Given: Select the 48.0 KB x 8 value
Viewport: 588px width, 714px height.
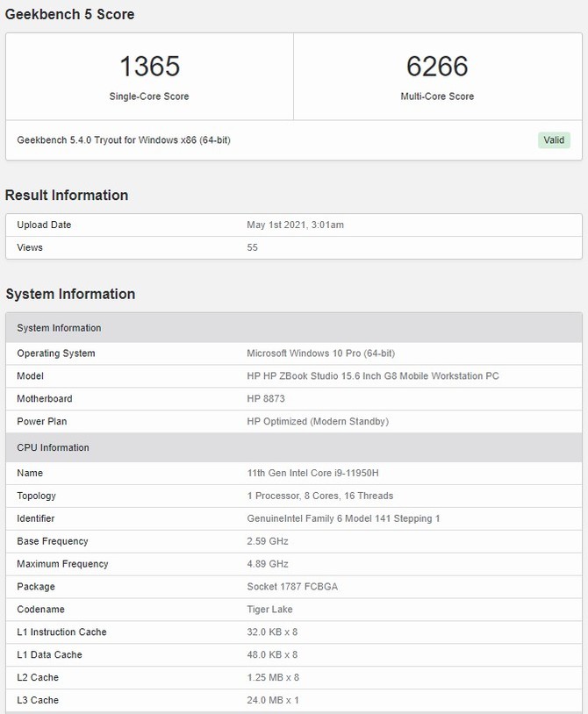Looking at the screenshot, I should 272,655.
